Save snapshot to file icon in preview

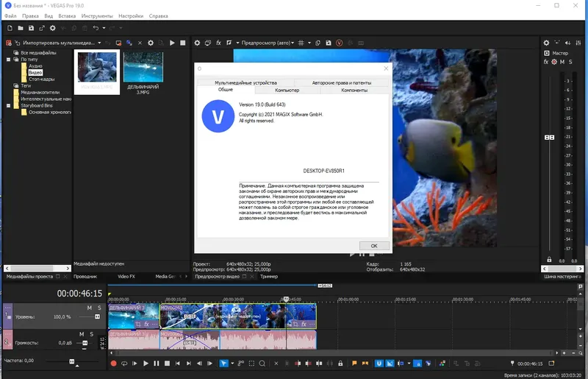point(329,43)
